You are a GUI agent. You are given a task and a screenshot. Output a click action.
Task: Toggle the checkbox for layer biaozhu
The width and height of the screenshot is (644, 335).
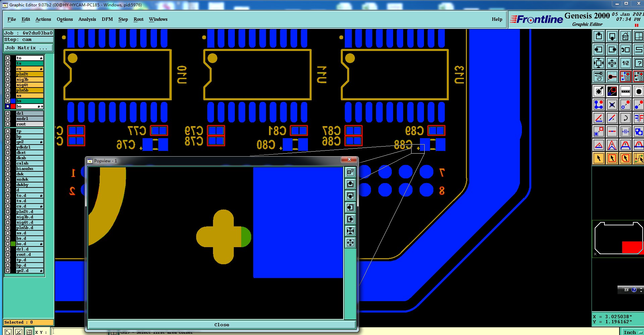pyautogui.click(x=8, y=169)
